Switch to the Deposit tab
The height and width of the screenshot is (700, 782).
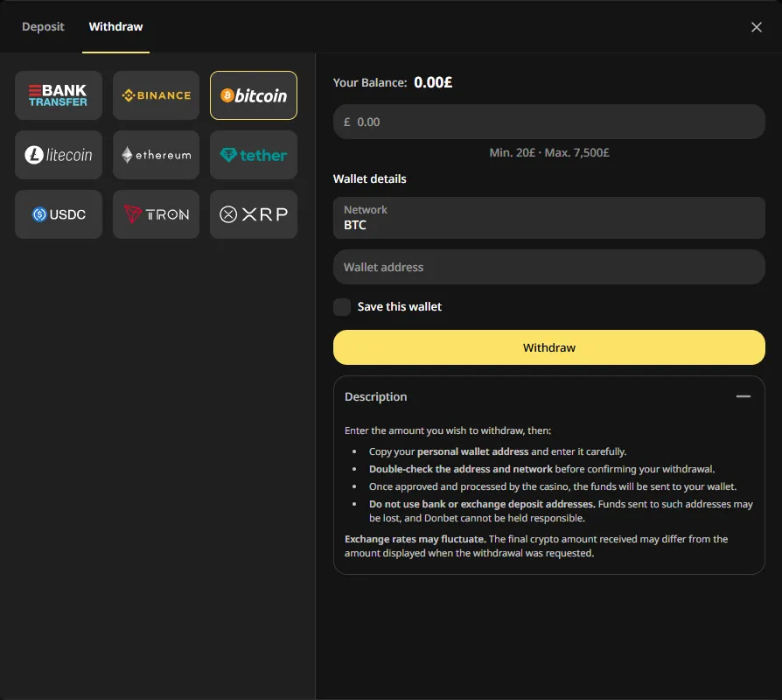tap(43, 26)
